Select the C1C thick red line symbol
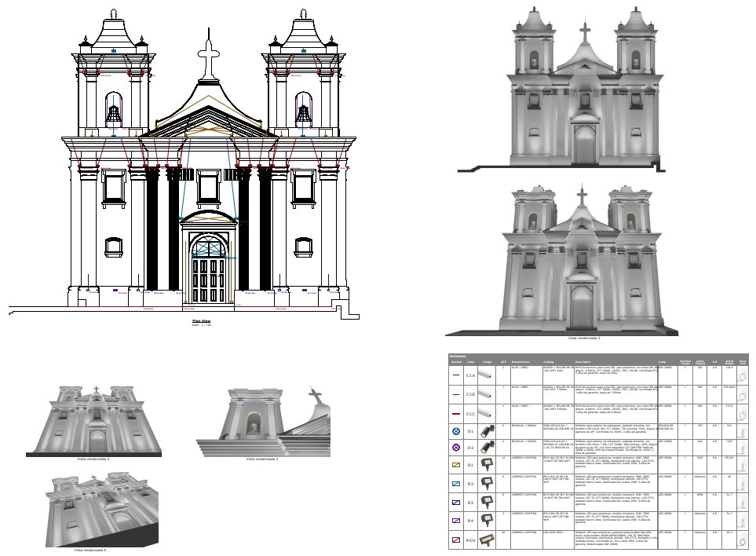 pyautogui.click(x=456, y=413)
